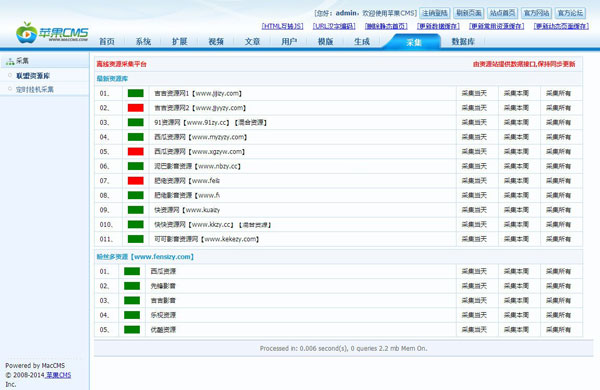Click the [更新动态页面缓存] link
This screenshot has height=390, width=600.
[561, 26]
